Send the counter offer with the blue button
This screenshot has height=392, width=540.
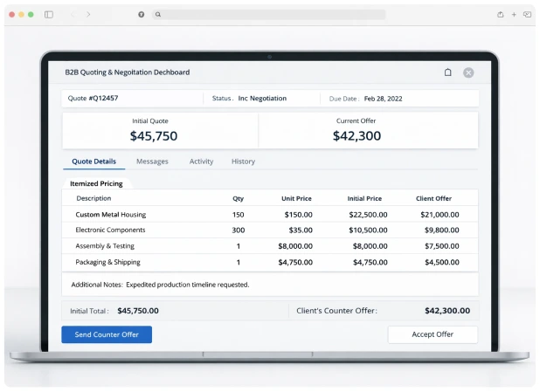point(107,334)
